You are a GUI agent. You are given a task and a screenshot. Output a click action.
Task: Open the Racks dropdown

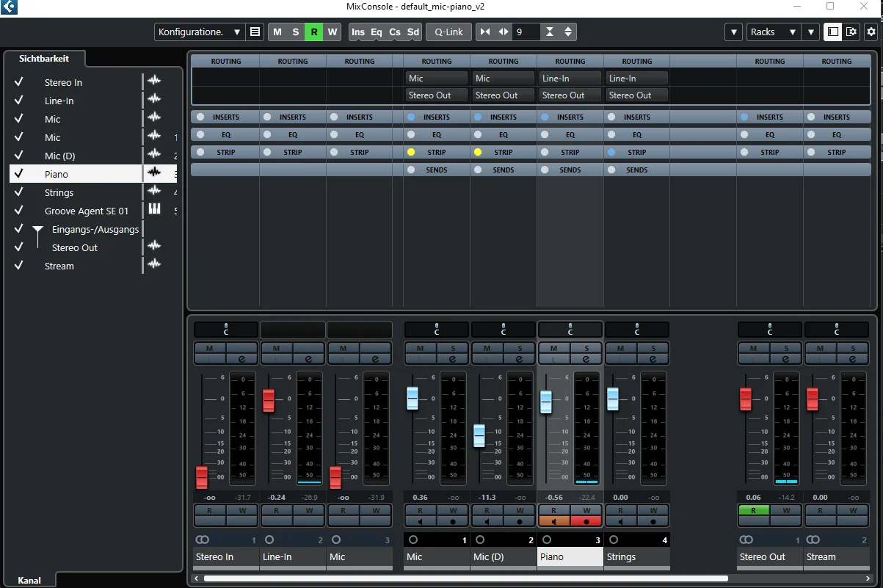coord(774,32)
